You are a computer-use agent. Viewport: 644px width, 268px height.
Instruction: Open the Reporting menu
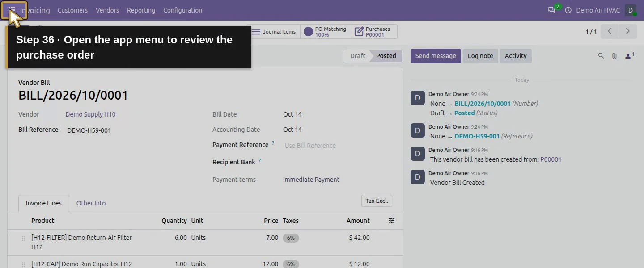[x=141, y=10]
